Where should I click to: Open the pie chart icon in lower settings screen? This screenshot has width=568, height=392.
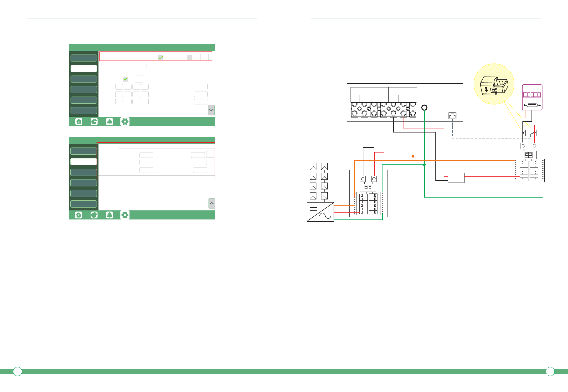point(94,215)
